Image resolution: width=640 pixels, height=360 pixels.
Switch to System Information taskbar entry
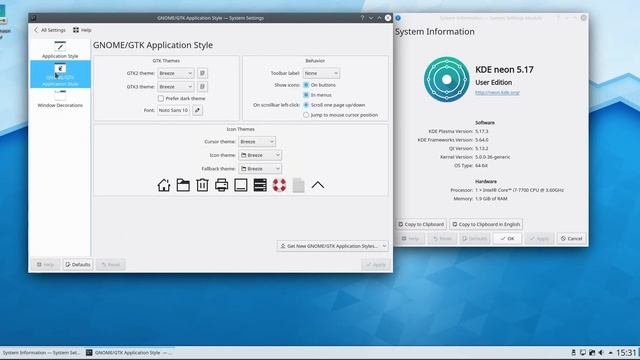point(41,353)
